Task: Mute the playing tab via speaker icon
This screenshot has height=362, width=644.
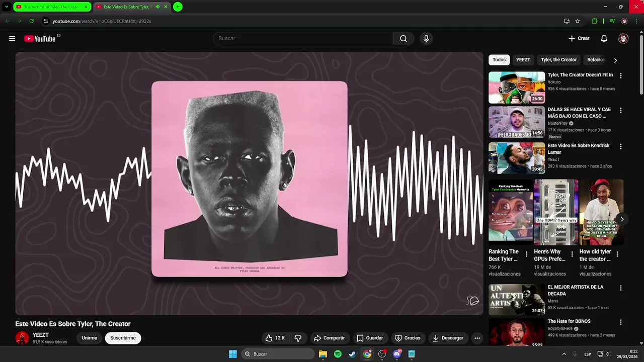Action: (158, 7)
